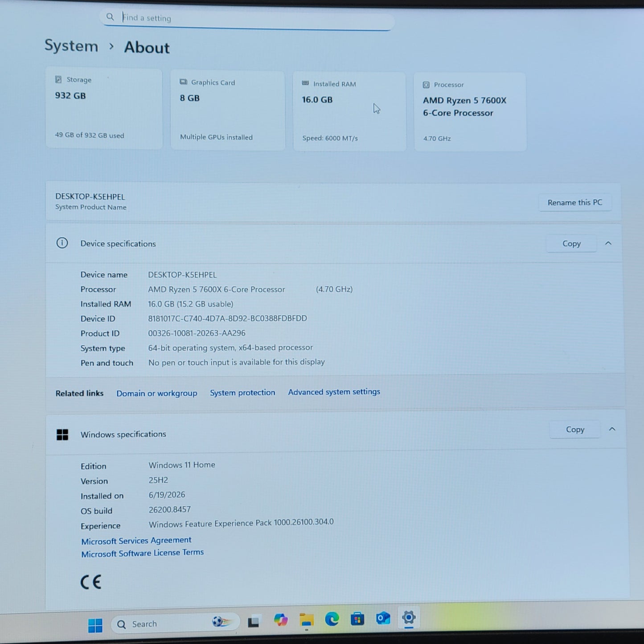644x644 pixels.
Task: Open System protection link
Action: 242,393
